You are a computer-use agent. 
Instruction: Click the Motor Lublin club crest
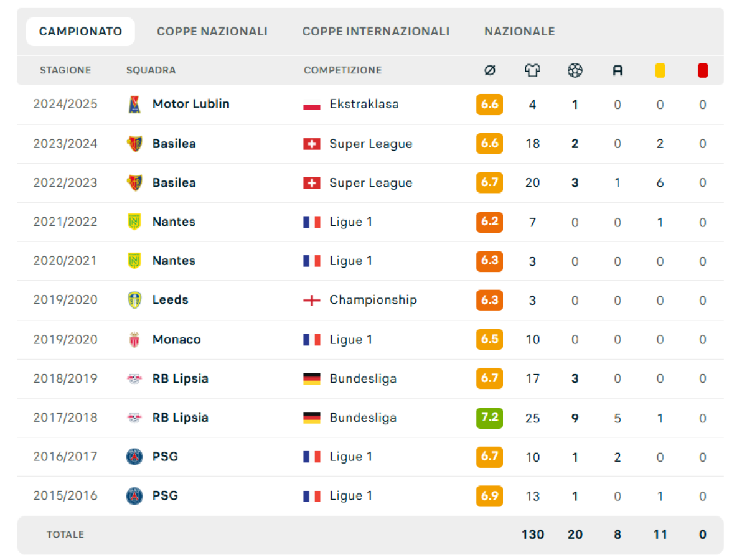[134, 105]
